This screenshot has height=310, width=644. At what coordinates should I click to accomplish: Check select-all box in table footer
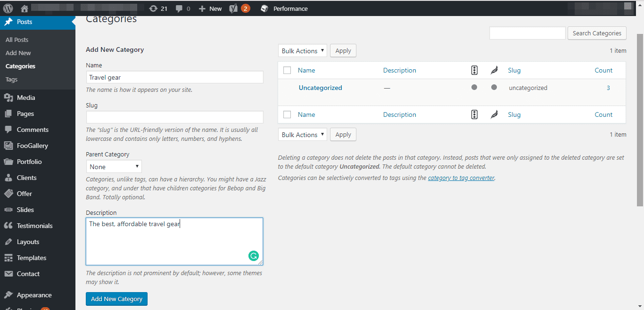pos(287,114)
